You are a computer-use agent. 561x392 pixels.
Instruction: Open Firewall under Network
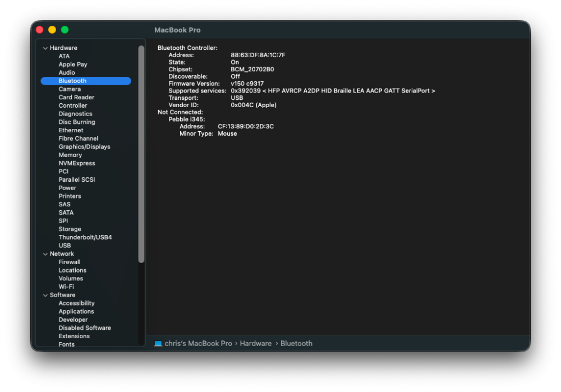pos(70,262)
